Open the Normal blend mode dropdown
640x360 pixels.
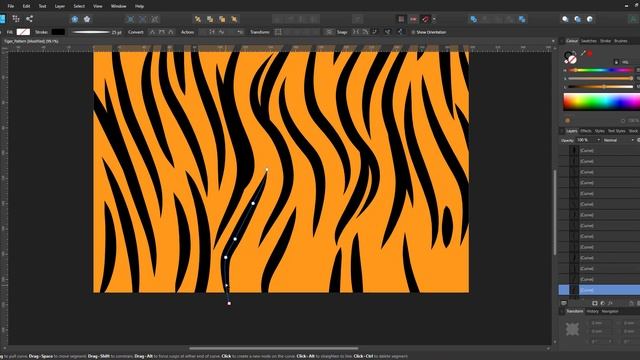click(x=619, y=140)
